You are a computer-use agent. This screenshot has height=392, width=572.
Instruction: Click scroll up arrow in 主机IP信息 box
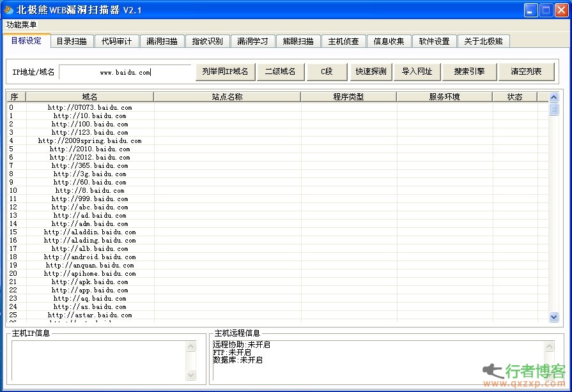[x=191, y=346]
